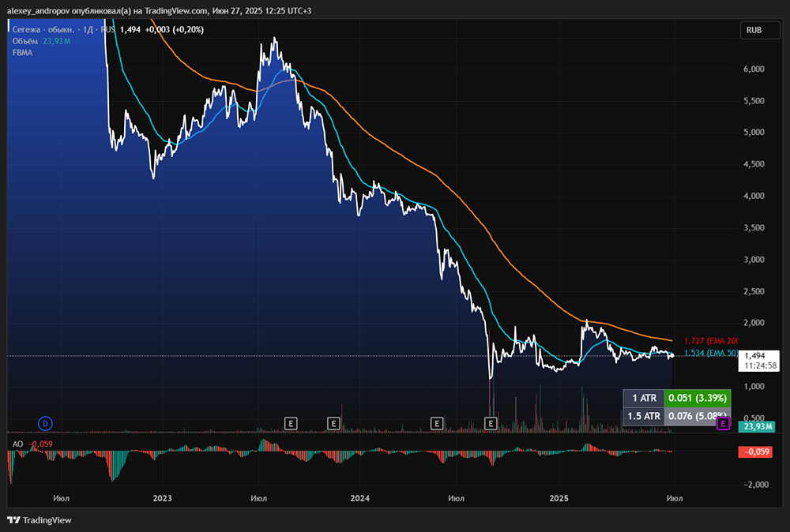Click the 2023 label on the time axis

click(162, 498)
